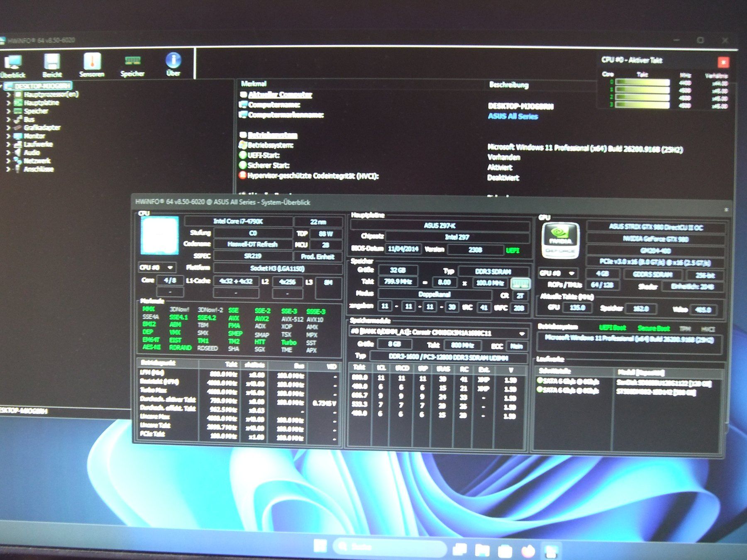Screen dimensions: 747x560
Task: Open the GPU #0 selector dropdown
Action: point(559,273)
